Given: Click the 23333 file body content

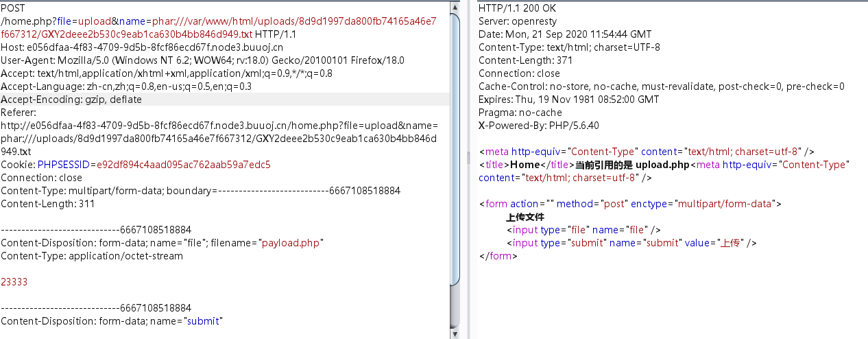Looking at the screenshot, I should click(x=14, y=282).
